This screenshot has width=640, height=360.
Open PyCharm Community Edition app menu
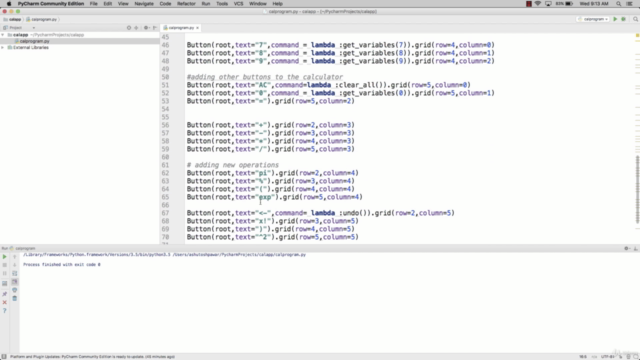click(51, 4)
